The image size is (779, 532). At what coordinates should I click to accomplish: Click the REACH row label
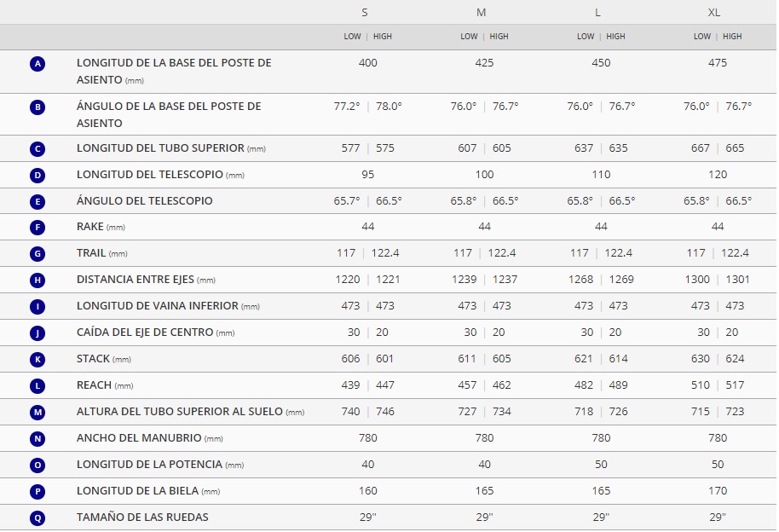tap(94, 385)
